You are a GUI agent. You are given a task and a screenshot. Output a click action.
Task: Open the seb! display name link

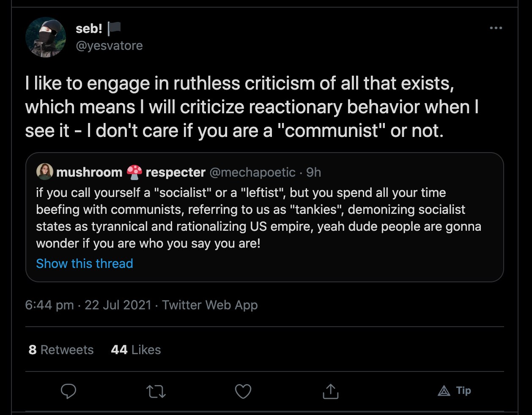pyautogui.click(x=89, y=28)
